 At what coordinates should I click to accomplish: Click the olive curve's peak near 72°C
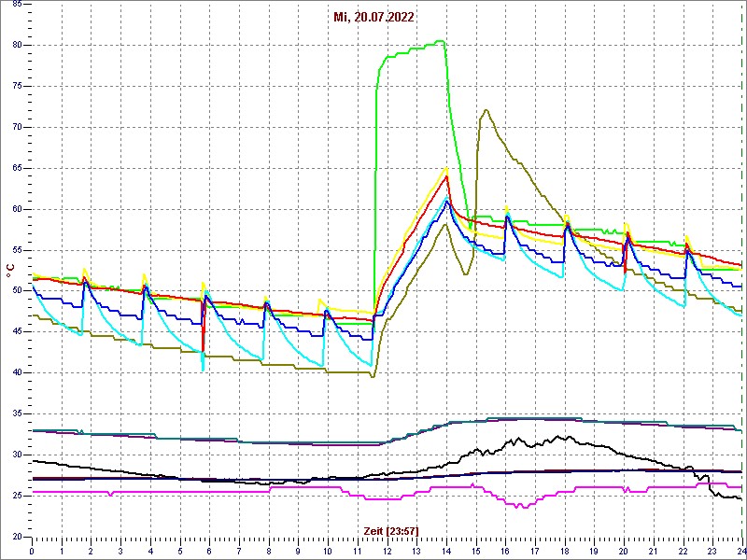coord(486,110)
